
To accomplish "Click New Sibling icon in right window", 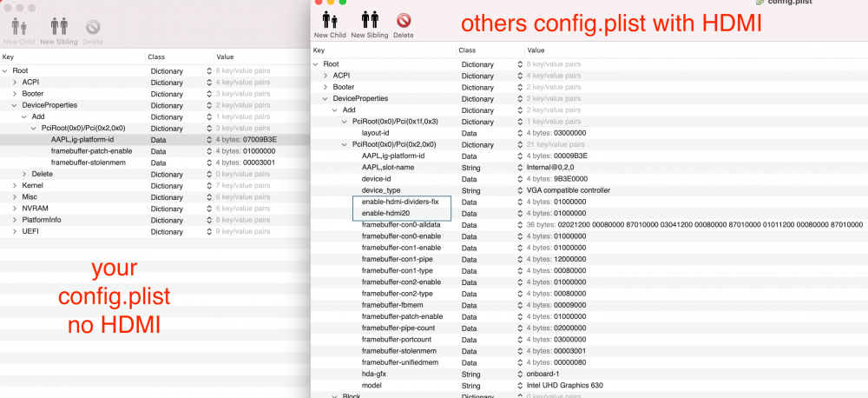I will [x=370, y=20].
